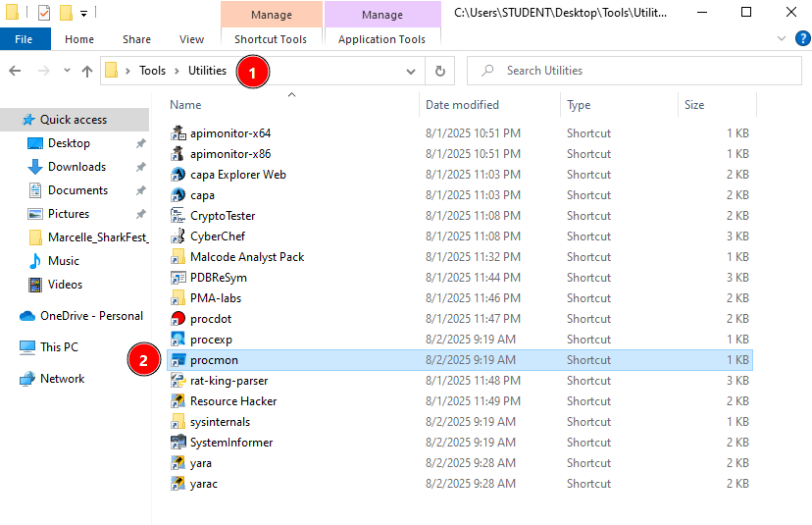This screenshot has height=525, width=812.
Task: Switch to the View ribbon tab
Action: [191, 39]
